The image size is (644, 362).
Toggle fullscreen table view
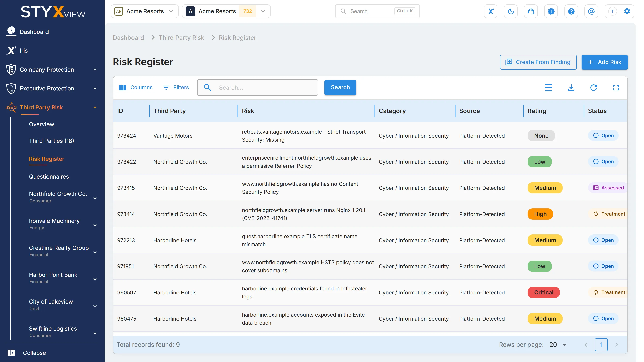[x=616, y=87]
